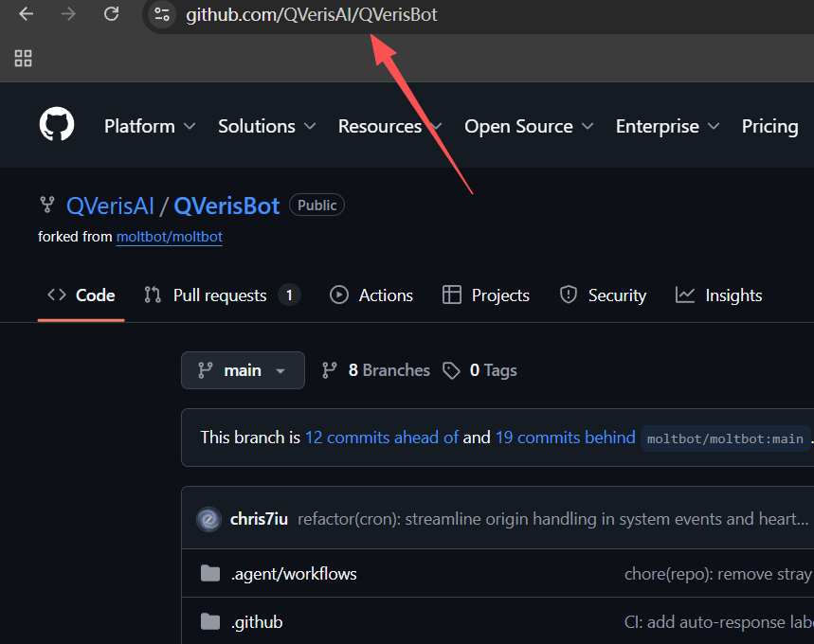
Task: Click the browser back arrow
Action: pyautogui.click(x=26, y=14)
